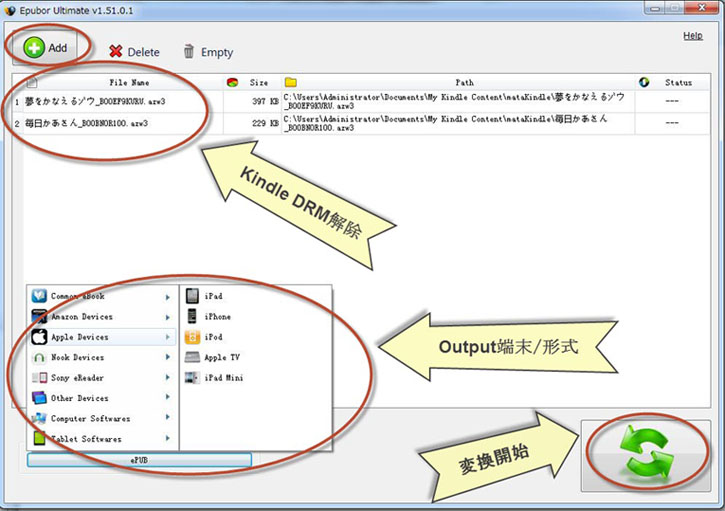
Task: Choose iPad in the submenu
Action: (213, 296)
